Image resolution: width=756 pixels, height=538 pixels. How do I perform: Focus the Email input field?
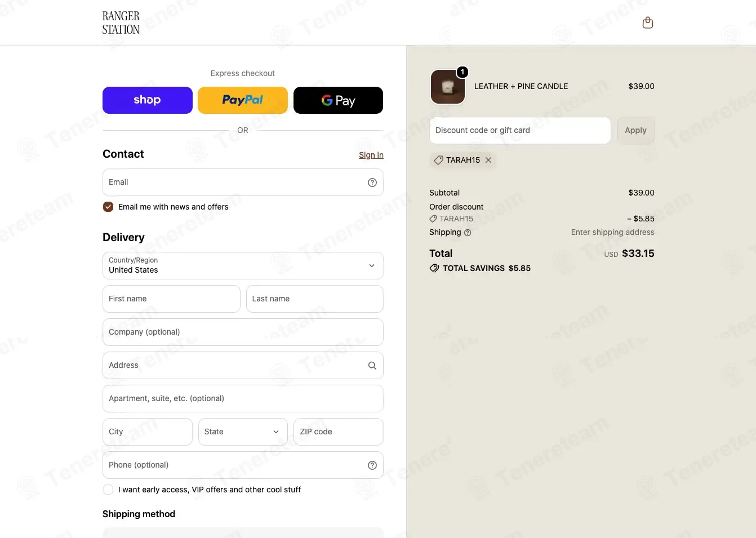tap(243, 183)
